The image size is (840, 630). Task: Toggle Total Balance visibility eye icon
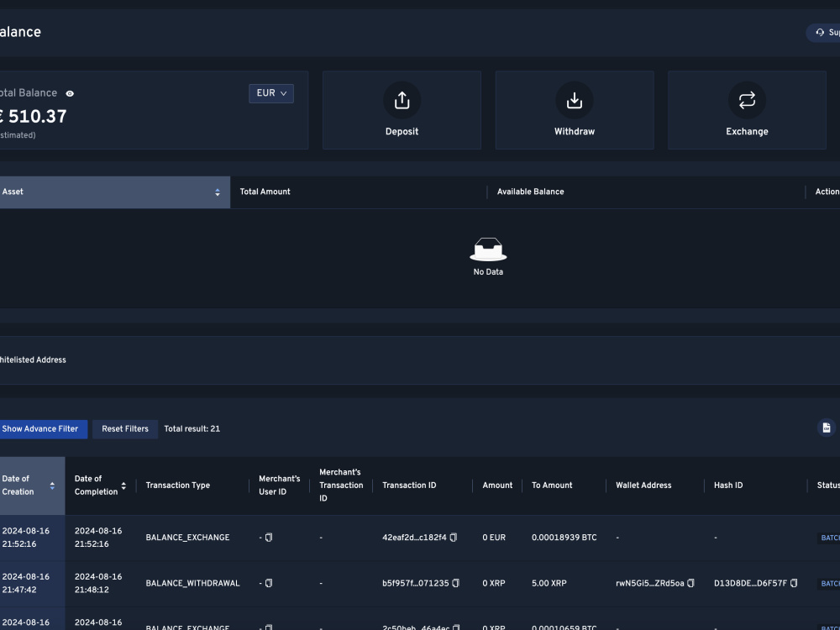pyautogui.click(x=70, y=93)
